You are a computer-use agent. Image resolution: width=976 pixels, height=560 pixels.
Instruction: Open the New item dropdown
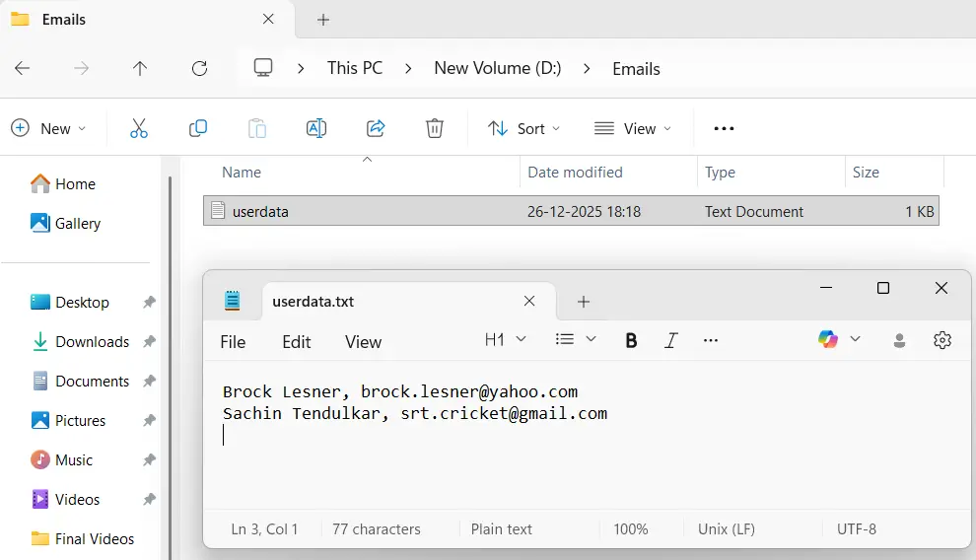[x=48, y=129]
